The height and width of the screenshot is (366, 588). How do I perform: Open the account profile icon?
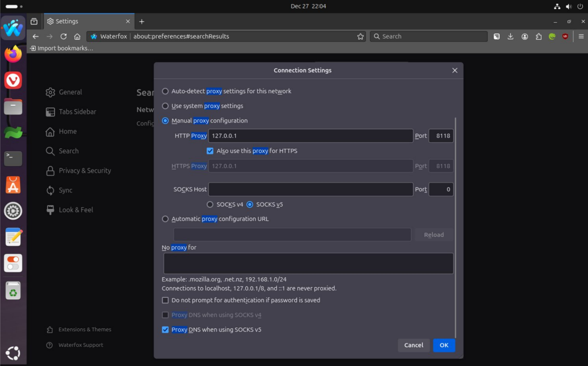(525, 36)
